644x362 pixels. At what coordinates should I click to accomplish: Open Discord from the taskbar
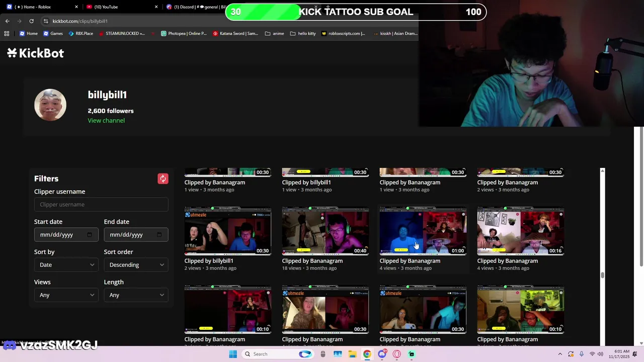pos(382,354)
